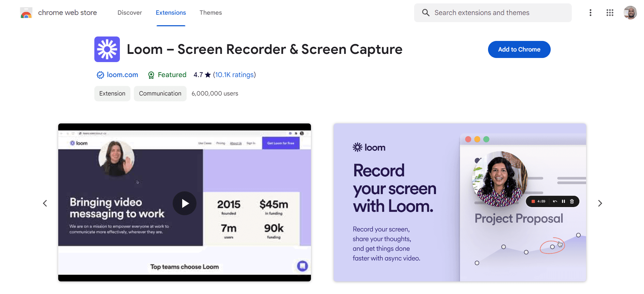Click the Add to Chrome button
The image size is (644, 294).
pyautogui.click(x=519, y=49)
